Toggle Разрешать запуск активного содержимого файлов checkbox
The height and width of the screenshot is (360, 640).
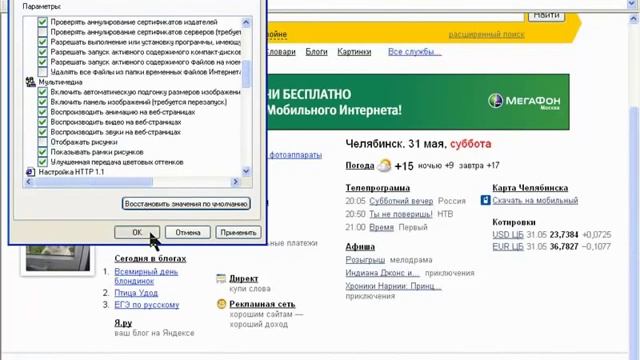coord(42,62)
